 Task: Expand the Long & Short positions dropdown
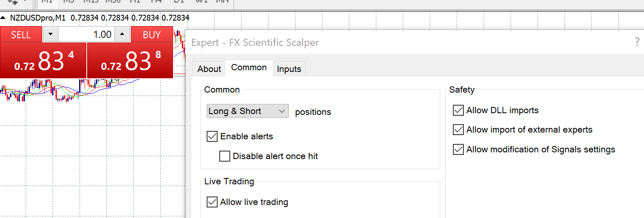[248, 111]
